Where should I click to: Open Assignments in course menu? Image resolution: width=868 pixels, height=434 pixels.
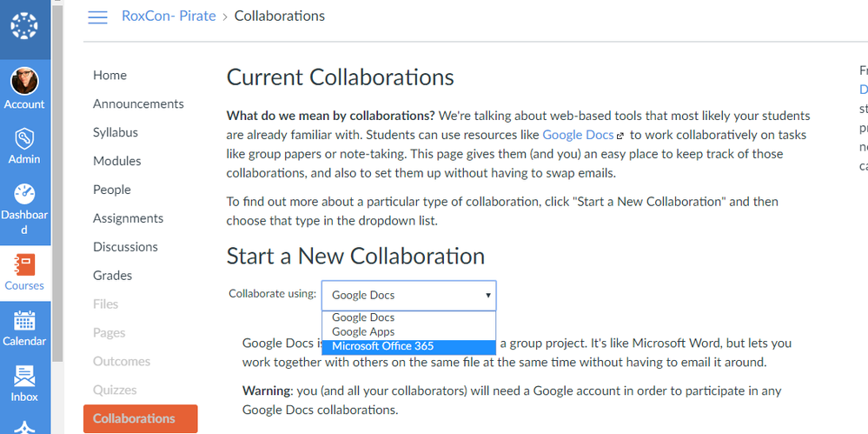[x=128, y=218]
